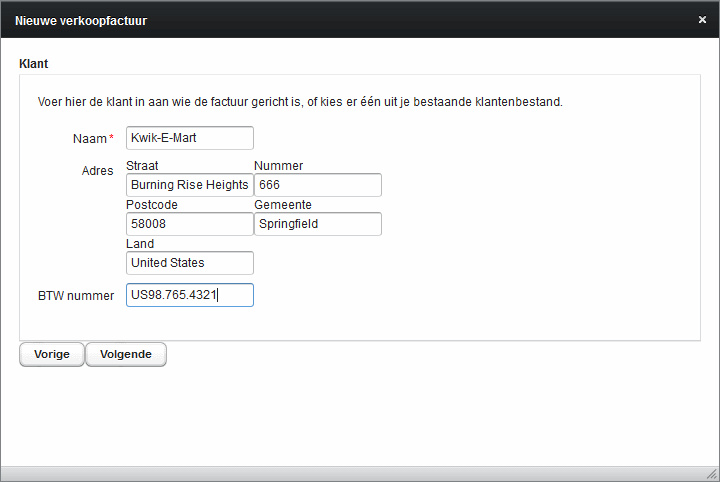Click the BTW nummer label
This screenshot has width=720, height=482.
pyautogui.click(x=76, y=296)
